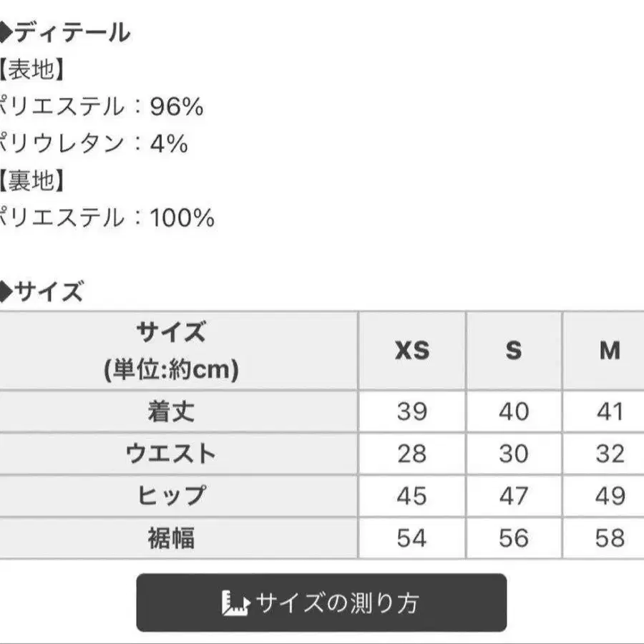Image resolution: width=644 pixels, height=644 pixels.
Task: Click the 着丈 row label
Action: point(171,411)
